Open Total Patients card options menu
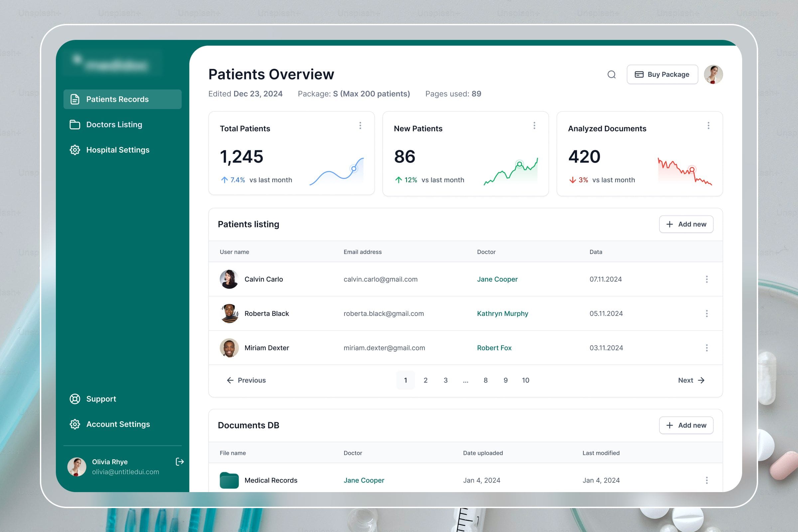 coord(360,126)
